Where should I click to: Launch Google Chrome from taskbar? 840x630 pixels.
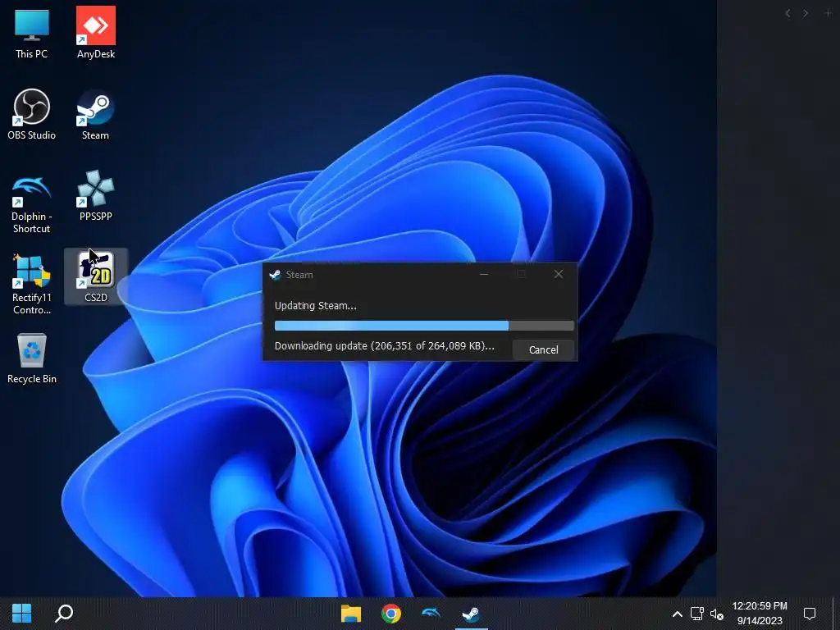tap(391, 614)
